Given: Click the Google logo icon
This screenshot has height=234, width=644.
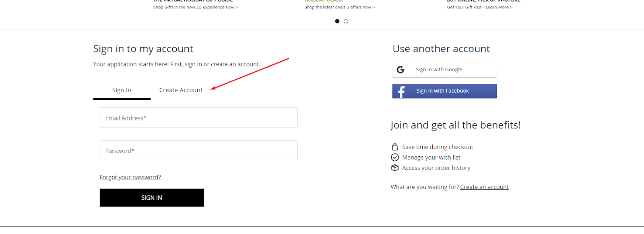Looking at the screenshot, I should (400, 70).
